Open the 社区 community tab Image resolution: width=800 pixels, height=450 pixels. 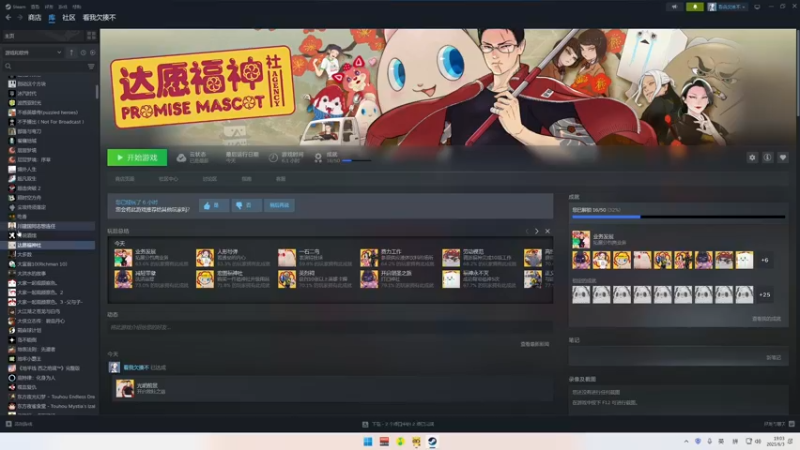pos(69,17)
